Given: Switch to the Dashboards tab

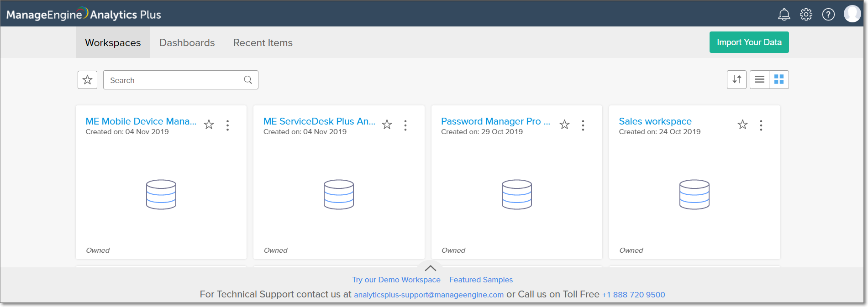Looking at the screenshot, I should [x=187, y=42].
